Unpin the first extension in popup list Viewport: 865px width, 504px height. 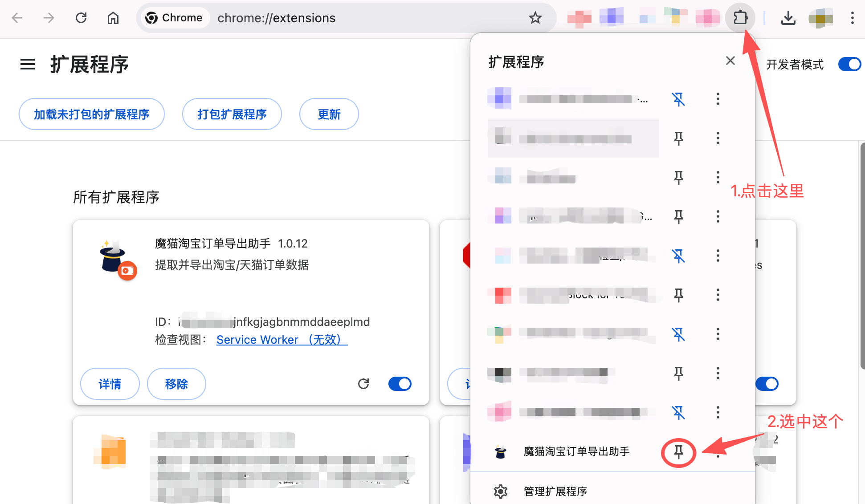[x=678, y=99]
